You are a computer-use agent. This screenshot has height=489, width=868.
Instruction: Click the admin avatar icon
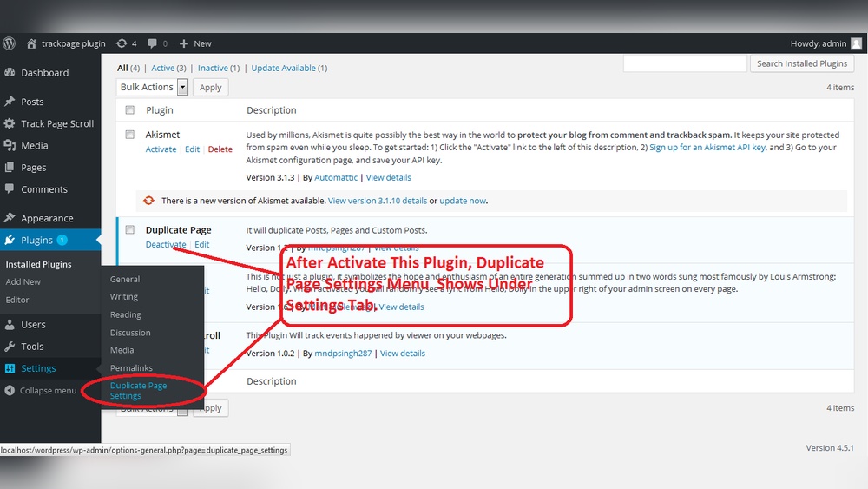coord(857,43)
